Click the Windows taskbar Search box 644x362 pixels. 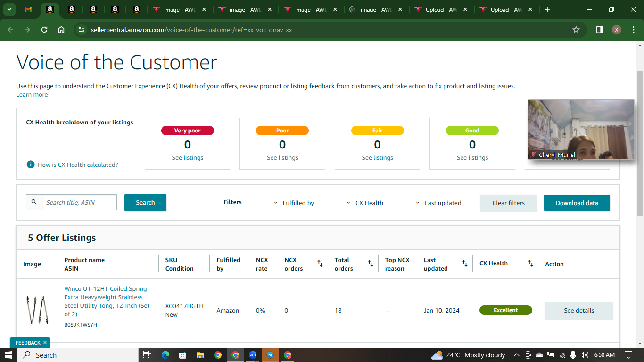coord(78,355)
